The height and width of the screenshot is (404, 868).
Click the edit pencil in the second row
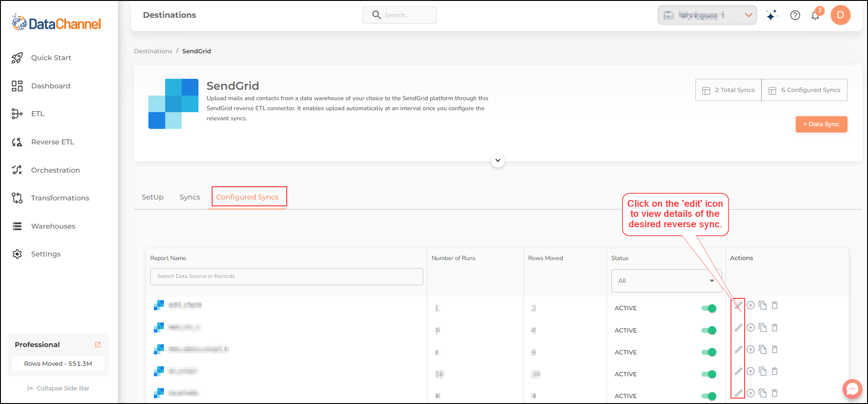coord(738,327)
